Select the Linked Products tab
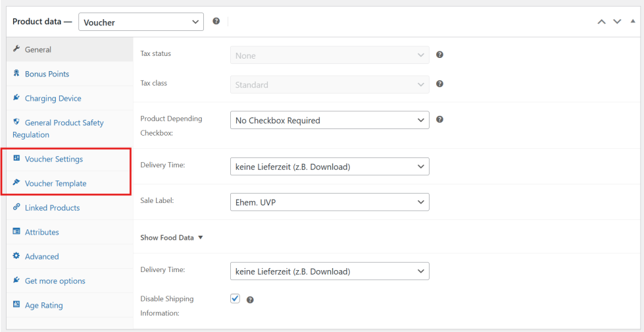644x332 pixels. pos(52,207)
